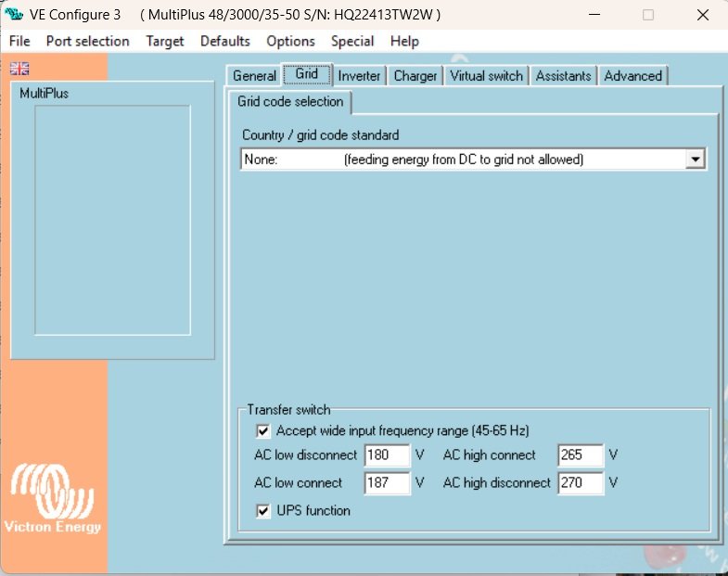Viewport: 728px width, 576px height.
Task: Switch to the Charger tab
Action: point(415,76)
